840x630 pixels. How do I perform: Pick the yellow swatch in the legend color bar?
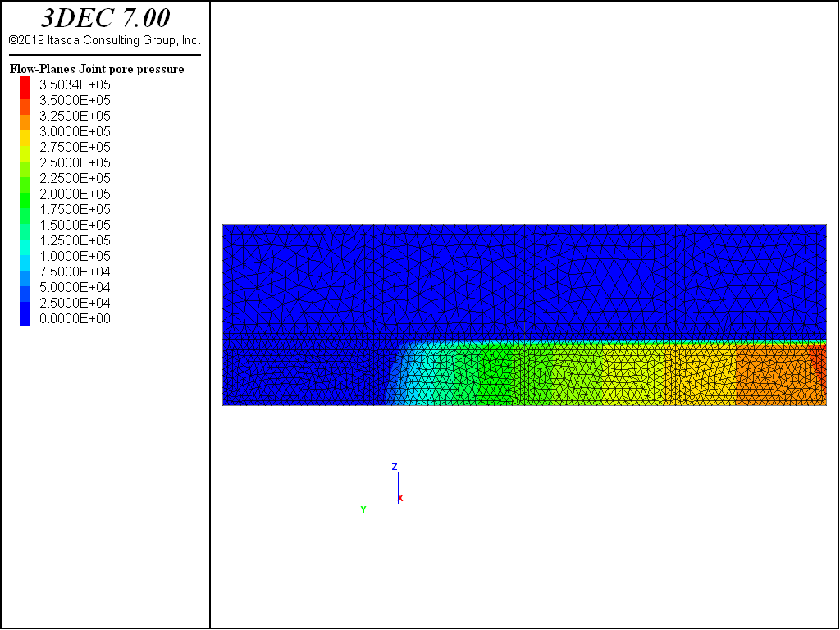(25, 138)
